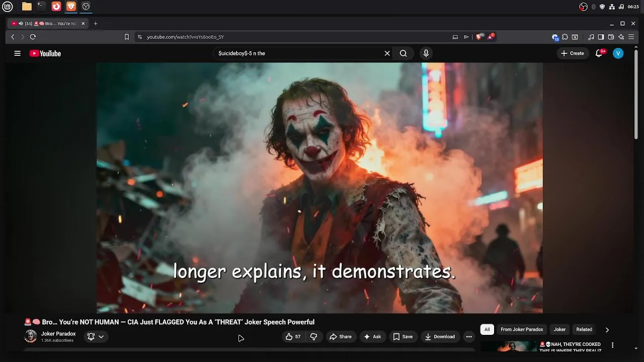Open the cast or screen icon in address bar
This screenshot has width=644, height=362.
(x=455, y=37)
